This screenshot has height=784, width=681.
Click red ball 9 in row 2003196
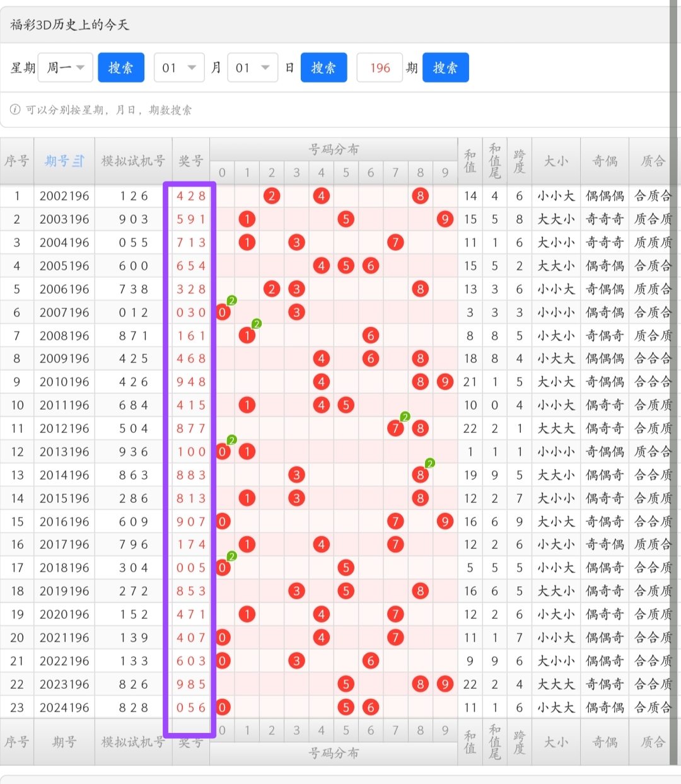(445, 219)
